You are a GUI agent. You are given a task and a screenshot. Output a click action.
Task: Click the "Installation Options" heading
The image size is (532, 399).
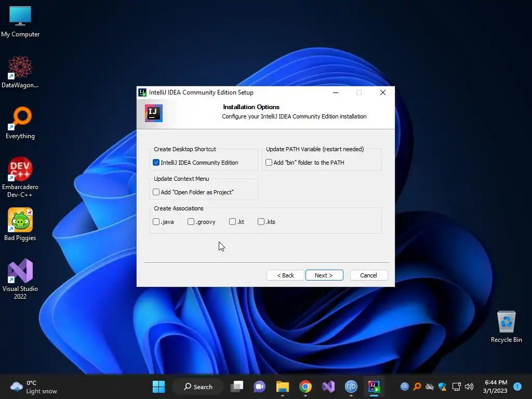tap(251, 107)
